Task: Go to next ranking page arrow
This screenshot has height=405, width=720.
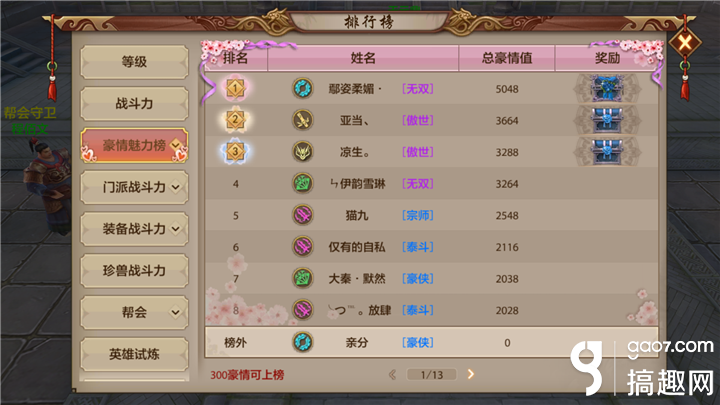Action: click(471, 374)
